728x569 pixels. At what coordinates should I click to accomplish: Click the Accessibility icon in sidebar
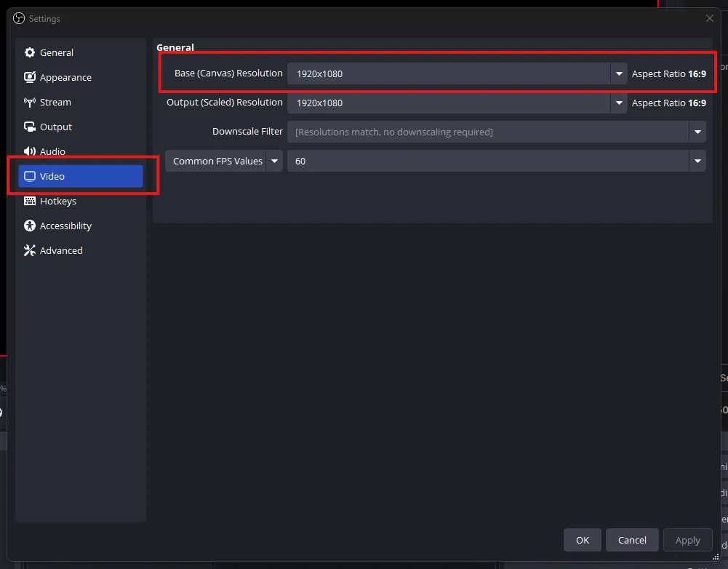coord(30,226)
